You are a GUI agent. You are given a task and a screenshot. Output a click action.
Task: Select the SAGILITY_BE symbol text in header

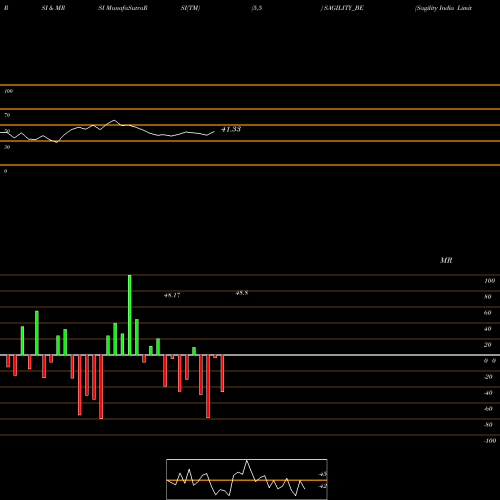(x=343, y=8)
